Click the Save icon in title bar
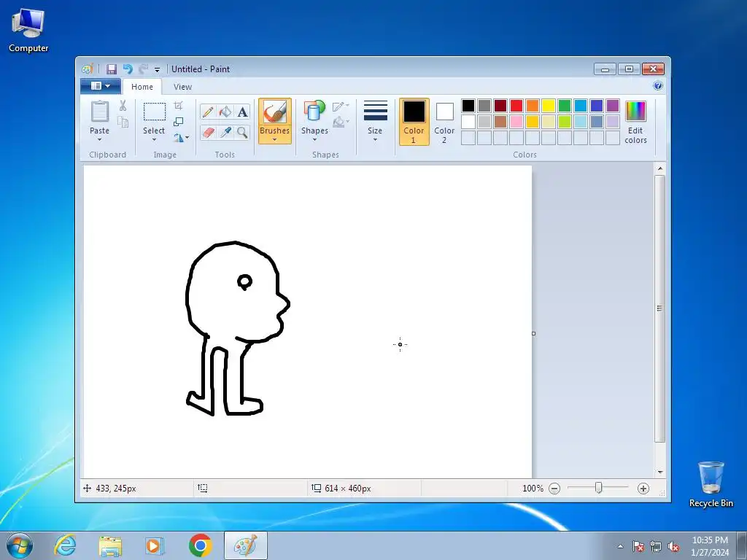The image size is (747, 560). tap(112, 69)
